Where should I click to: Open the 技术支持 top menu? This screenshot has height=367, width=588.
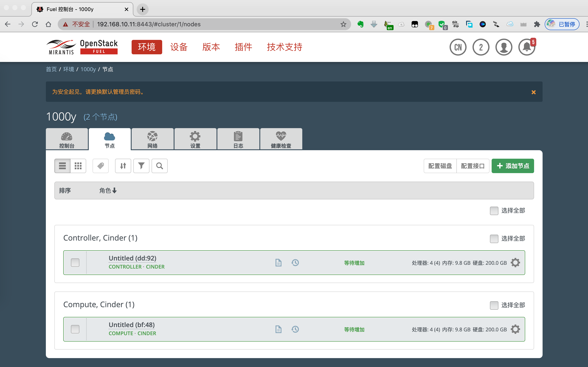[284, 47]
